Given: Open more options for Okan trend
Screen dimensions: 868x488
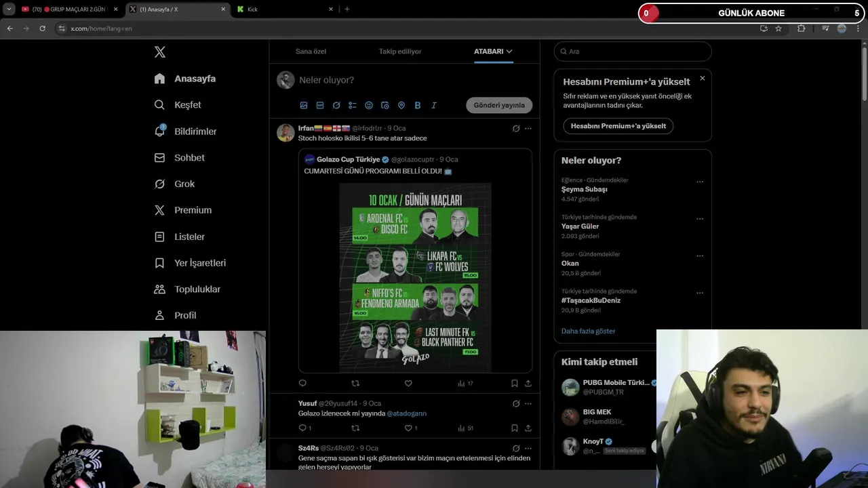Looking at the screenshot, I should coord(700,256).
